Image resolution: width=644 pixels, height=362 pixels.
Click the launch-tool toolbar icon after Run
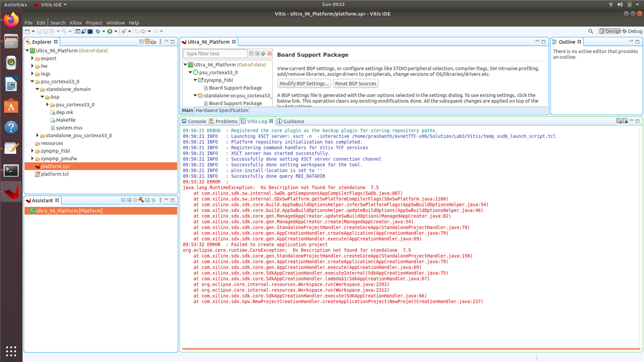(x=123, y=31)
